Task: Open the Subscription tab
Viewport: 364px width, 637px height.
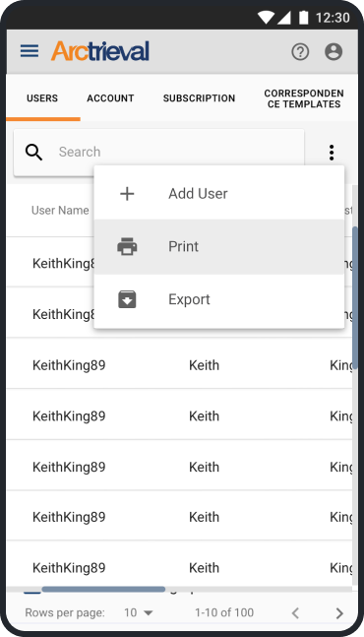Action: pos(199,98)
